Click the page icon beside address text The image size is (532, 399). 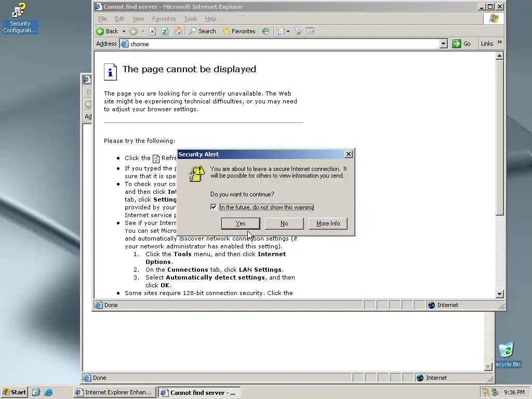125,44
